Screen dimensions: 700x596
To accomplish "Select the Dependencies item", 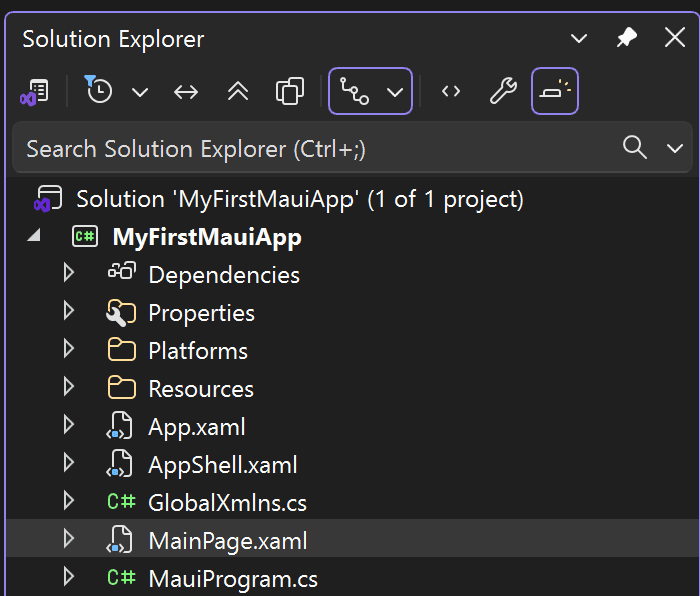I will (x=224, y=275).
